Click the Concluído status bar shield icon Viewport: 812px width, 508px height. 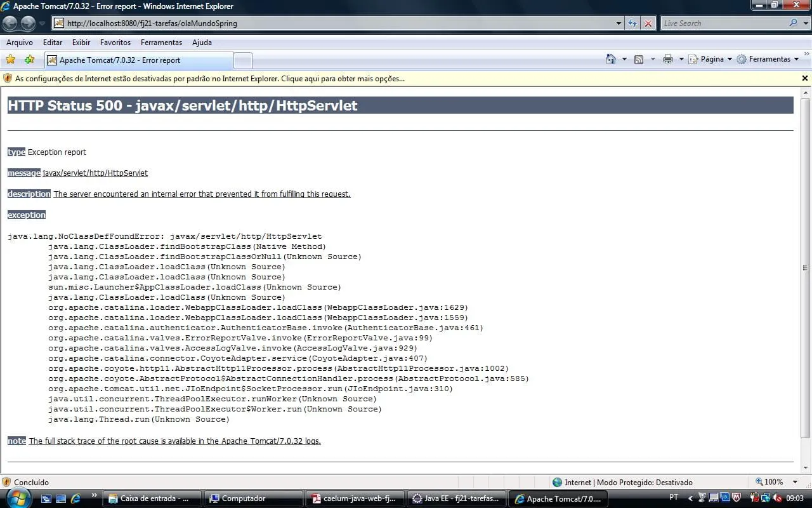tap(6, 482)
